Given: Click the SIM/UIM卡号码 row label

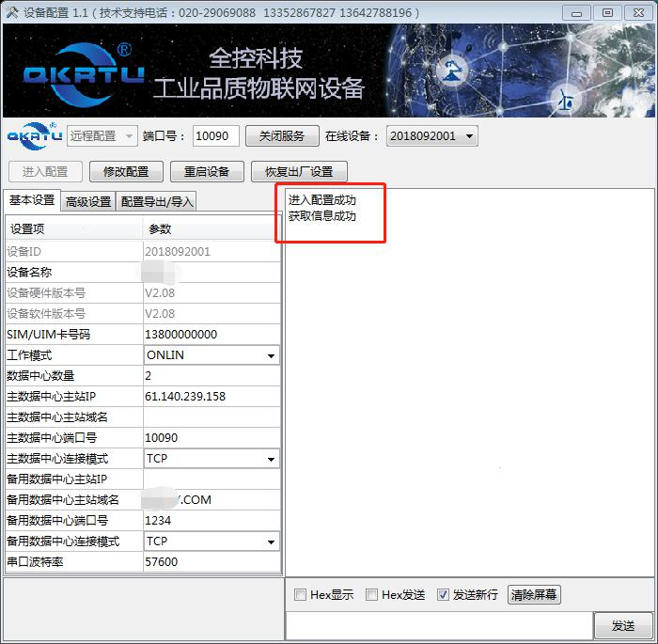Looking at the screenshot, I should (49, 335).
